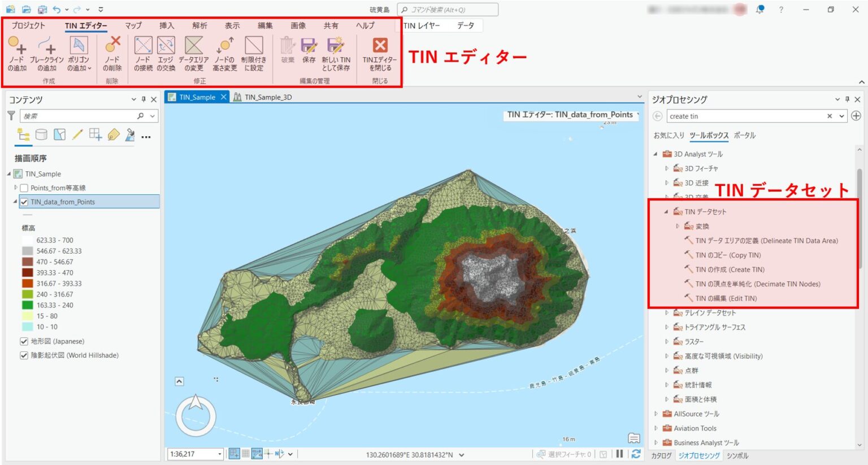The image size is (868, 465).
Task: Expand the テレイン データセット toolbox group
Action: tap(666, 312)
